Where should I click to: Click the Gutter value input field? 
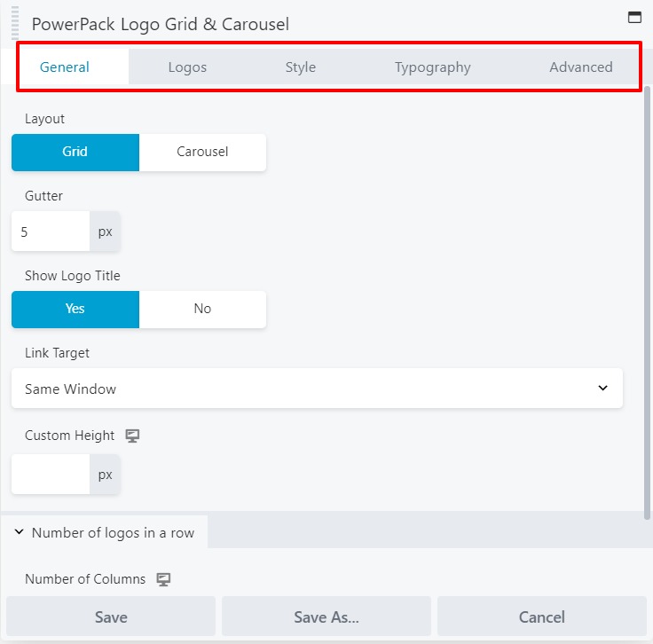(51, 232)
